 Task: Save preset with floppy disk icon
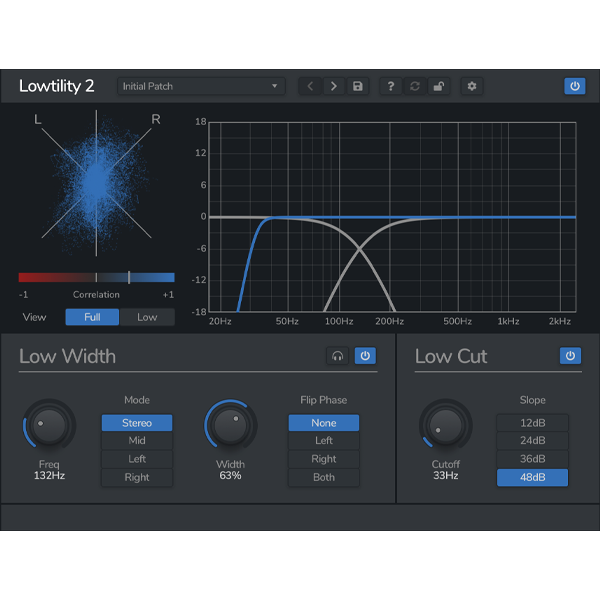pyautogui.click(x=357, y=86)
